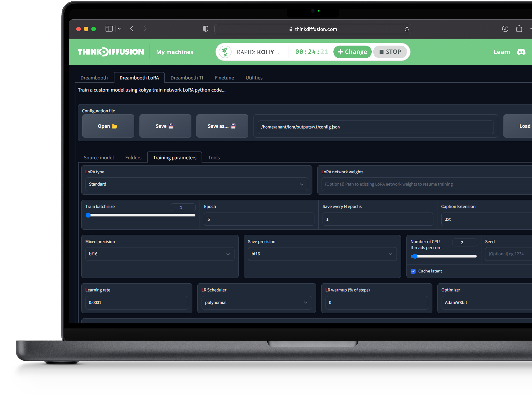The image size is (532, 396).
Task: Click the privacy shield icon
Action: coord(205,29)
